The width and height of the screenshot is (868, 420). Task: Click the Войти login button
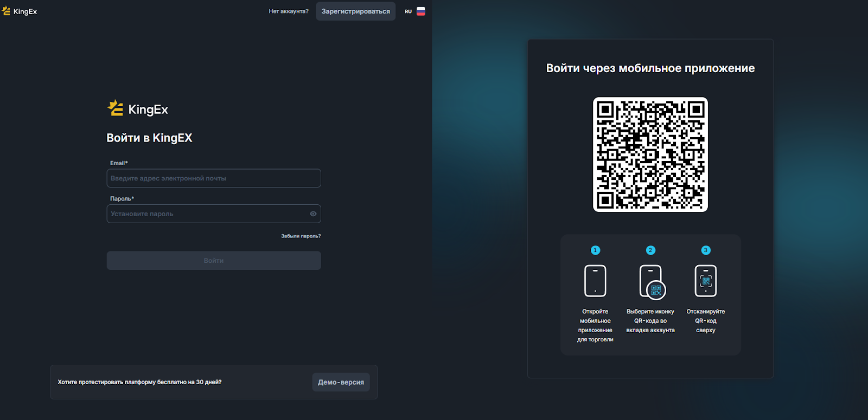point(214,261)
